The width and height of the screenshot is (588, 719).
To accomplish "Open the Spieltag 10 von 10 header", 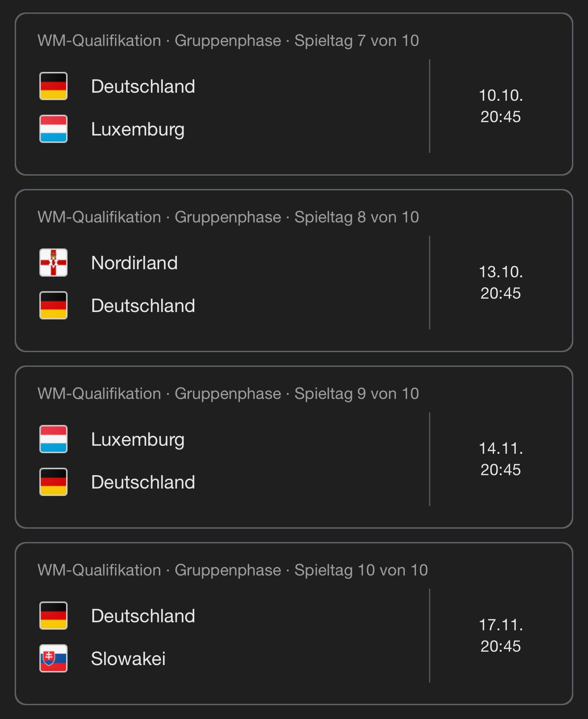I will [x=233, y=570].
